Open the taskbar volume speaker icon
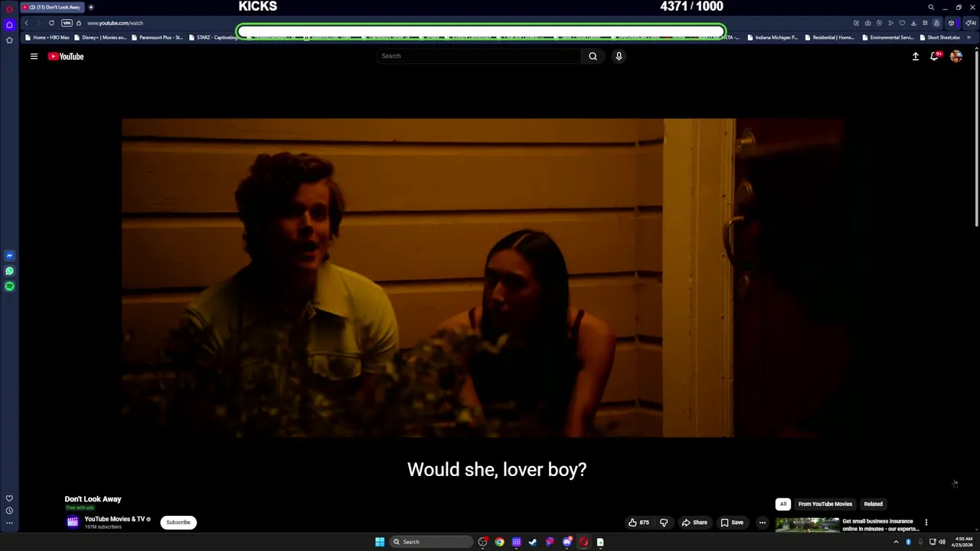 tap(942, 542)
